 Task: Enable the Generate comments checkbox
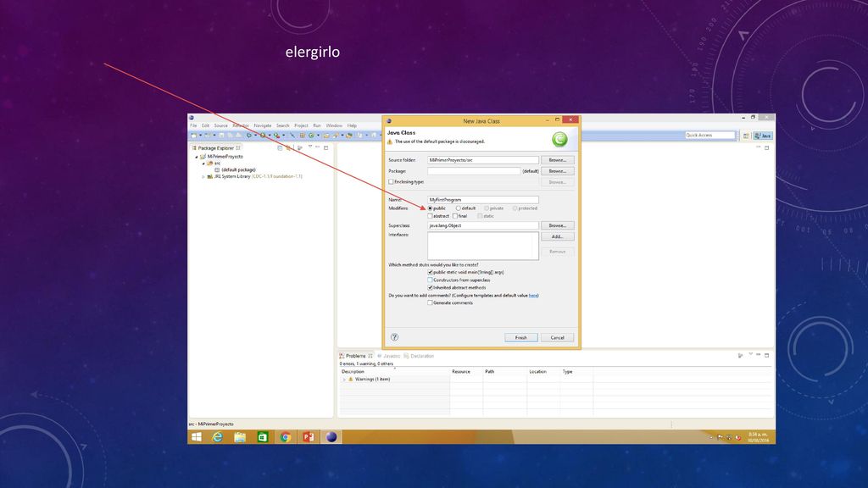[x=430, y=302]
